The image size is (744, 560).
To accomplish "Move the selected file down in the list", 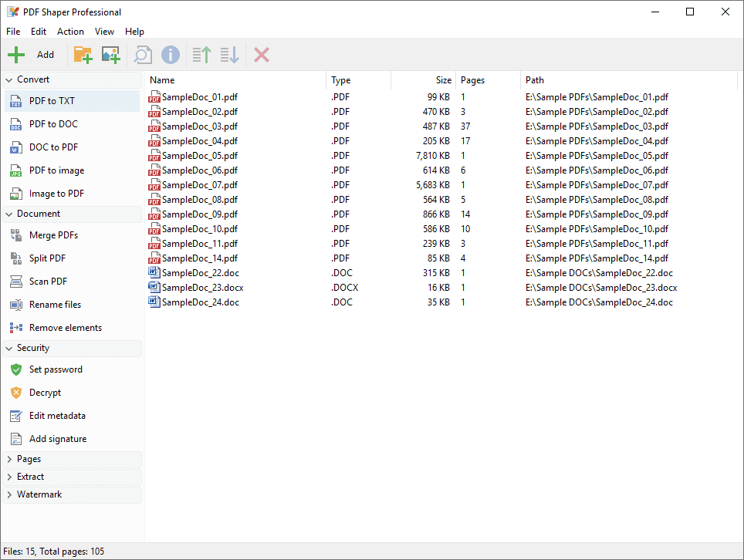I will coord(230,55).
